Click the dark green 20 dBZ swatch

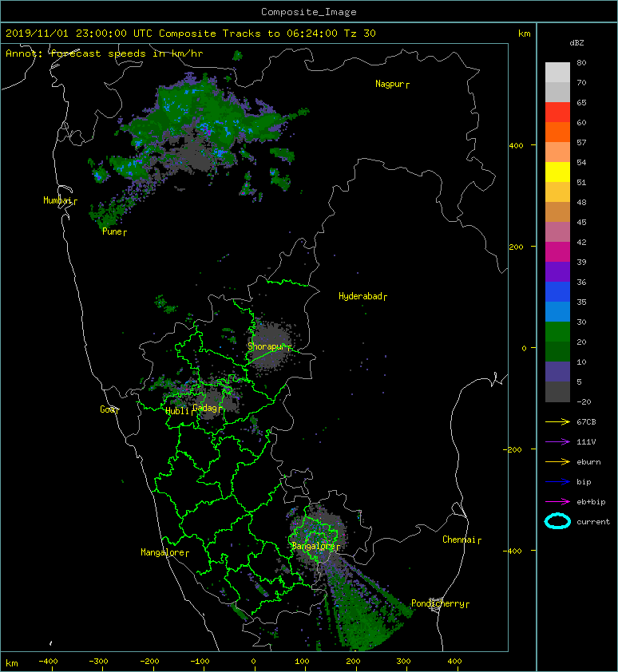click(557, 351)
